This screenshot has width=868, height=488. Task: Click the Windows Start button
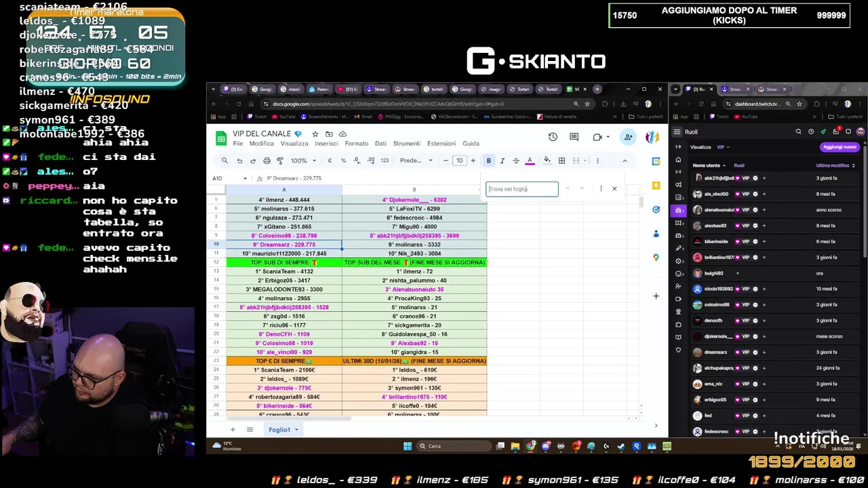click(408, 446)
